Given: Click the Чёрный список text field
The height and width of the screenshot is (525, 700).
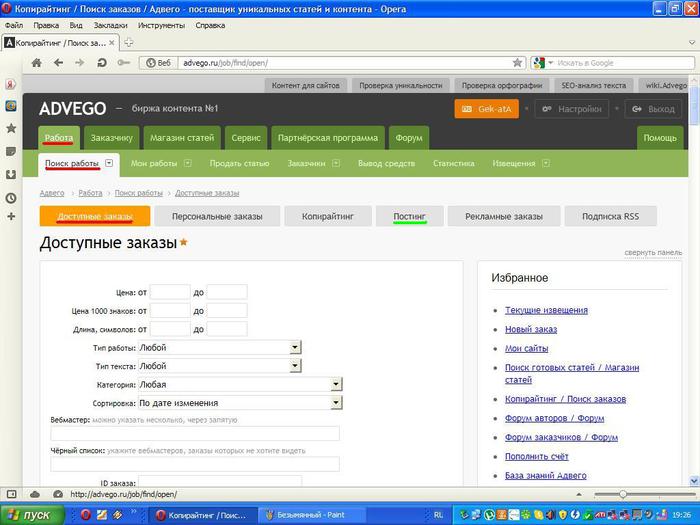Looking at the screenshot, I should tap(195, 464).
